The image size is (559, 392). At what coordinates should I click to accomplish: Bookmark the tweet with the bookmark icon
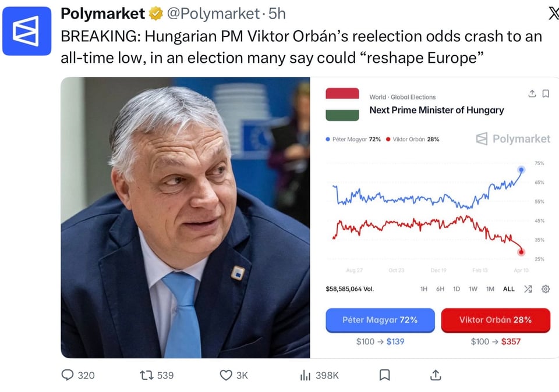[x=384, y=375]
